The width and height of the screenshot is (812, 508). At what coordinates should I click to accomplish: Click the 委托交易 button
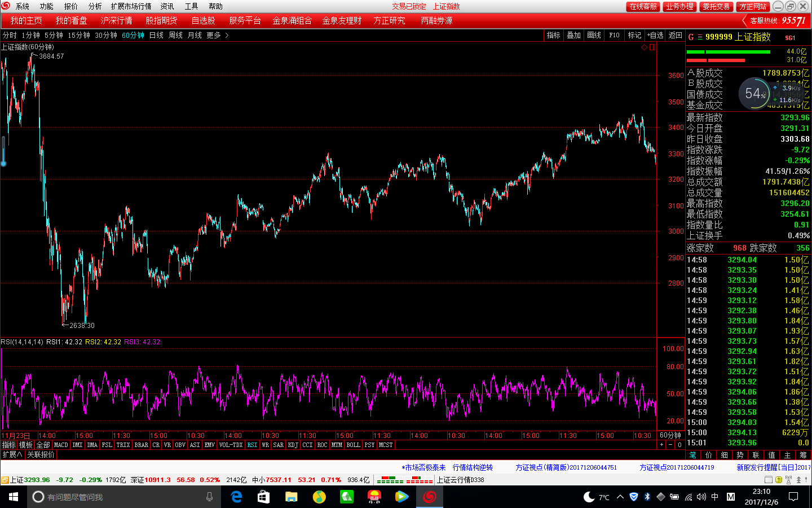click(x=716, y=6)
